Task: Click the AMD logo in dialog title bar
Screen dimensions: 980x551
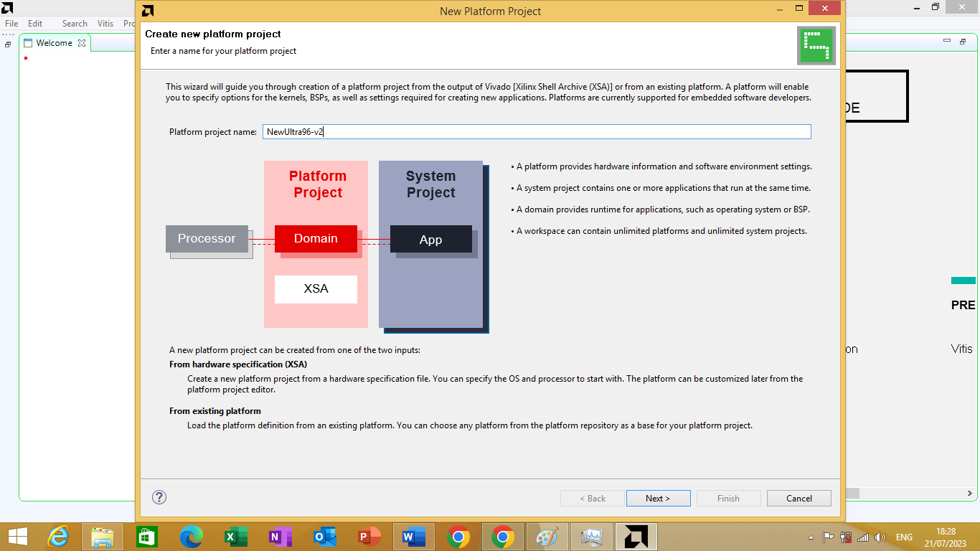Action: click(x=147, y=11)
